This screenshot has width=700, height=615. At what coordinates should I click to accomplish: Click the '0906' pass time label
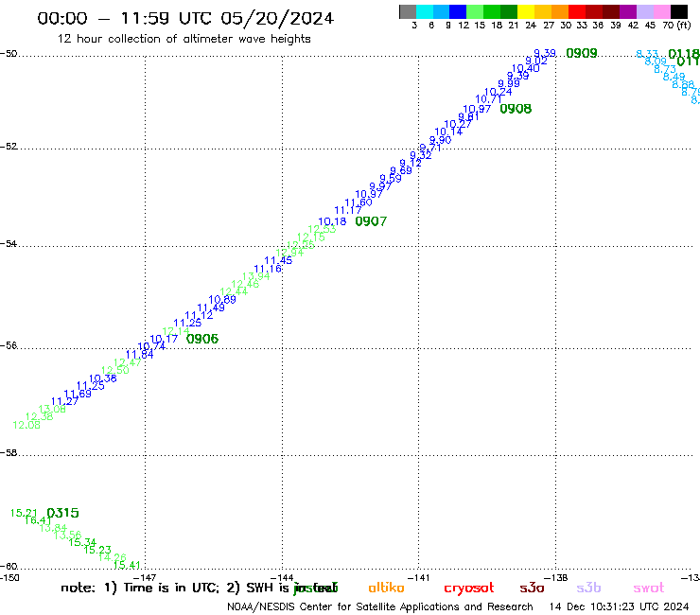(x=202, y=339)
